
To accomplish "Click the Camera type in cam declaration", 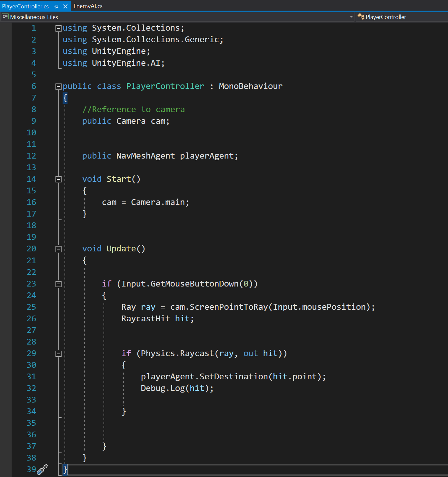I will tap(131, 121).
